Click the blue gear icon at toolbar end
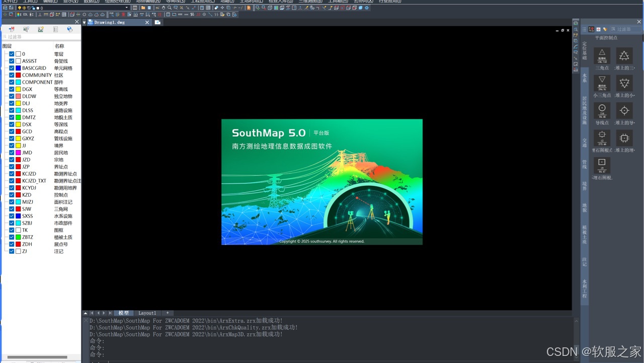This screenshot has height=363, width=644. coord(367,8)
